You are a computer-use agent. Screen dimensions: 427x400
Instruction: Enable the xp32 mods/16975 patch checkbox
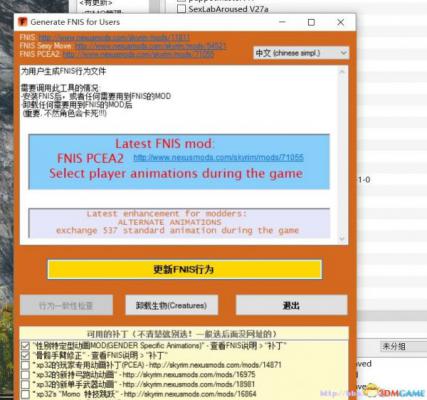click(x=25, y=375)
